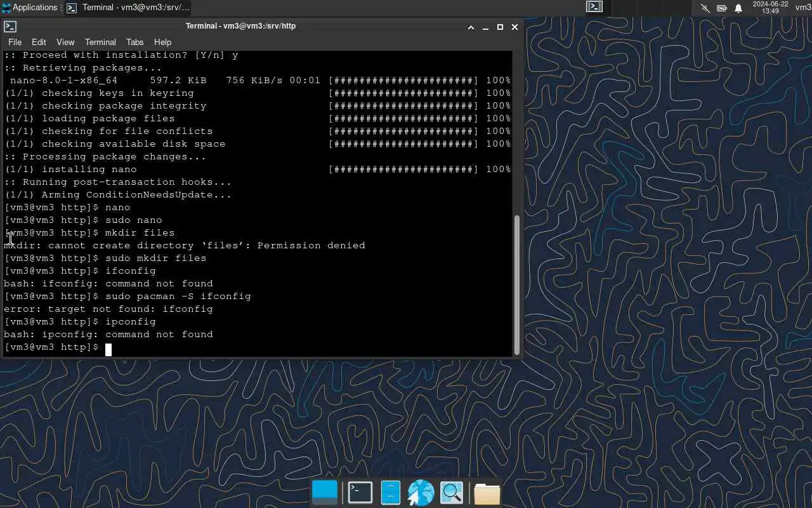Maximize the terminal window
The width and height of the screenshot is (812, 508).
[500, 27]
